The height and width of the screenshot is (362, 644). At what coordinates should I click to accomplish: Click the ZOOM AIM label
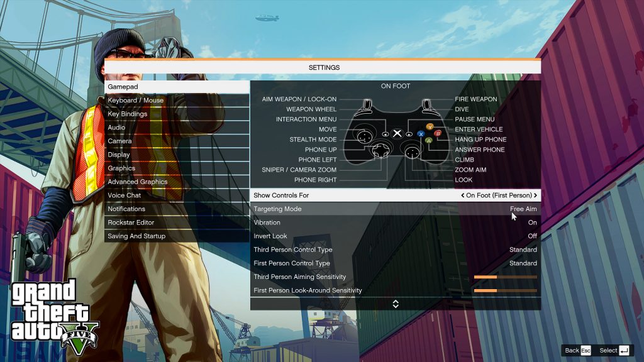(x=470, y=170)
